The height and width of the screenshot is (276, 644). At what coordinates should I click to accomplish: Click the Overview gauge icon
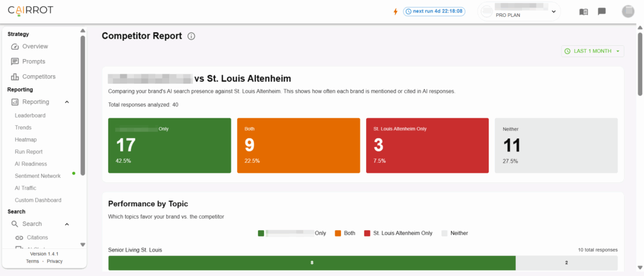tap(15, 47)
